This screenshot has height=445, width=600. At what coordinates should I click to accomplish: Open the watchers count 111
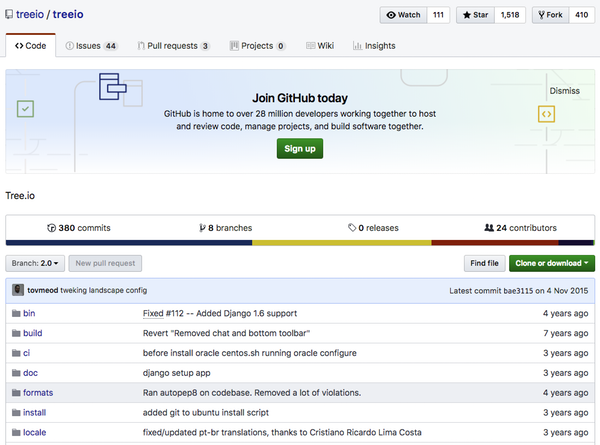pyautogui.click(x=438, y=15)
